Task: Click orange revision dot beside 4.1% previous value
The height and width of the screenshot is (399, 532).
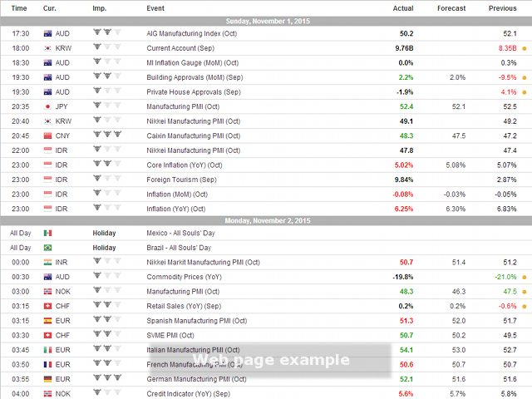Action: [525, 92]
